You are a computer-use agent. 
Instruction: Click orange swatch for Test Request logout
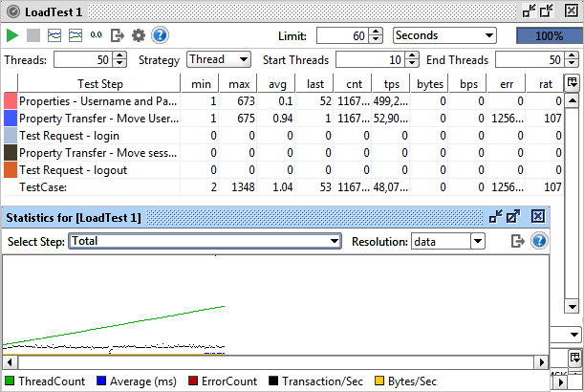pos(11,169)
